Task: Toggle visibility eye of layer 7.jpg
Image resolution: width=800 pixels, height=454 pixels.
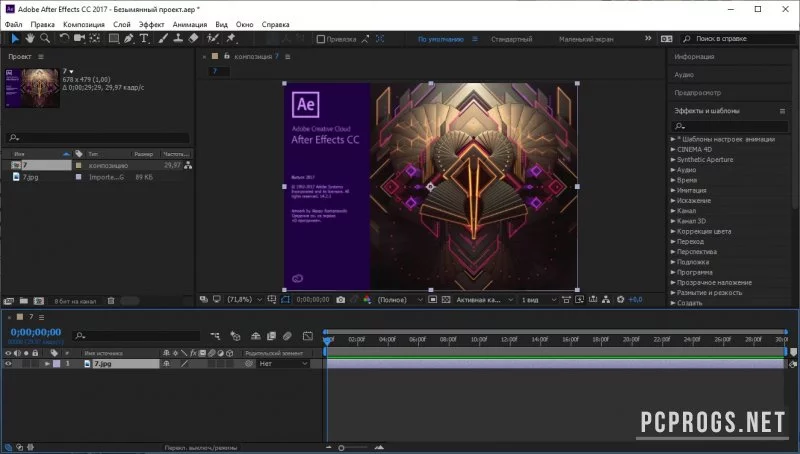Action: [x=8, y=364]
